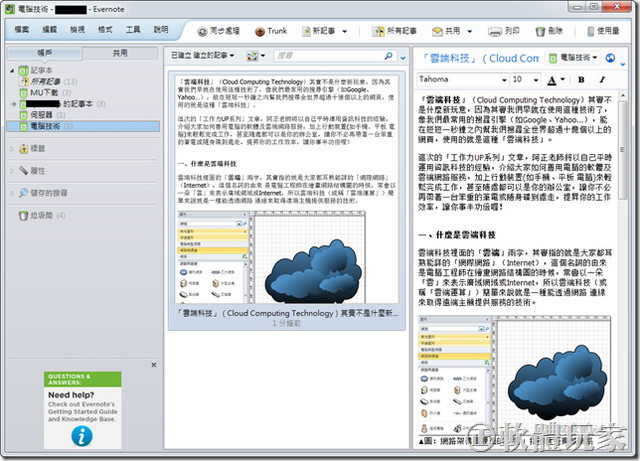Open the 檔案 menu
This screenshot has height=461, width=640.
[22, 30]
